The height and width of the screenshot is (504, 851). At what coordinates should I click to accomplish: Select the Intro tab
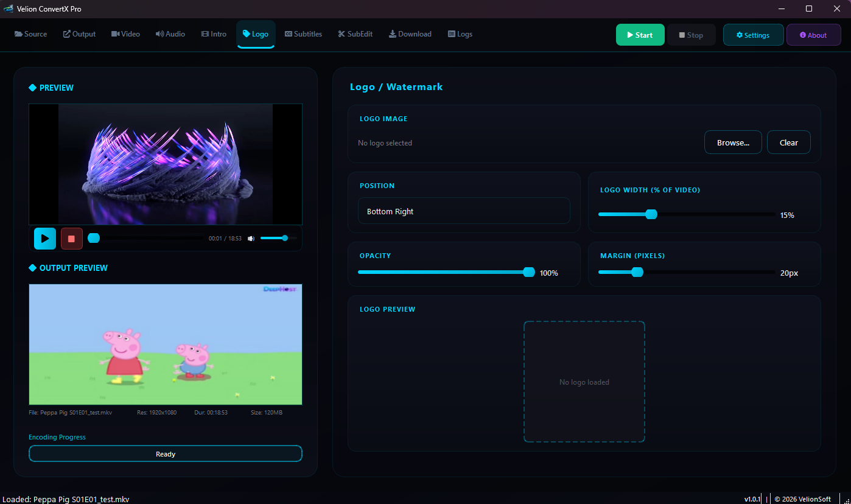[214, 34]
